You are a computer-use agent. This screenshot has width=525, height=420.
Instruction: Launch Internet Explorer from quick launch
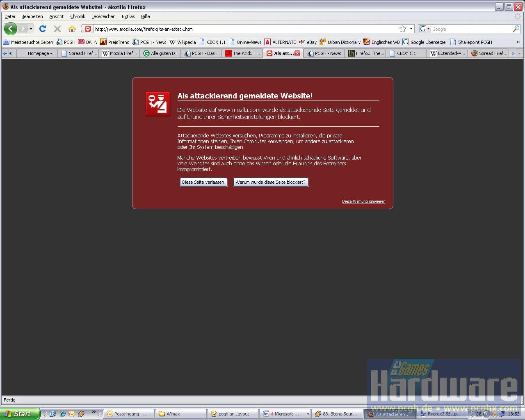pos(63,414)
